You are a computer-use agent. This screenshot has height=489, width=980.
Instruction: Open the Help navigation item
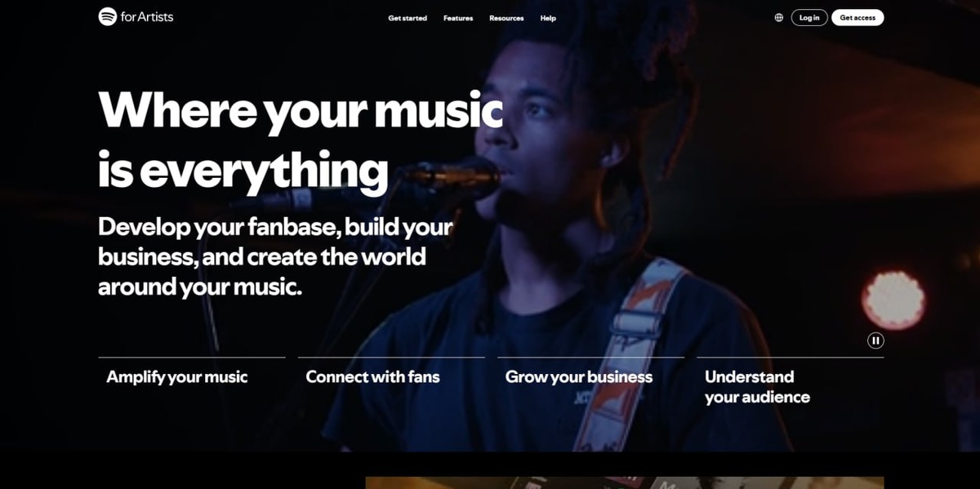click(548, 18)
